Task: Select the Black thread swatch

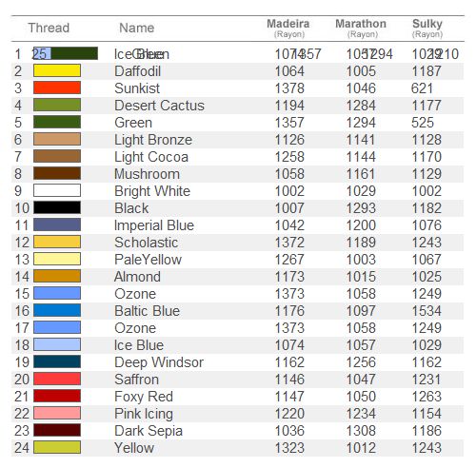Action: pos(57,207)
